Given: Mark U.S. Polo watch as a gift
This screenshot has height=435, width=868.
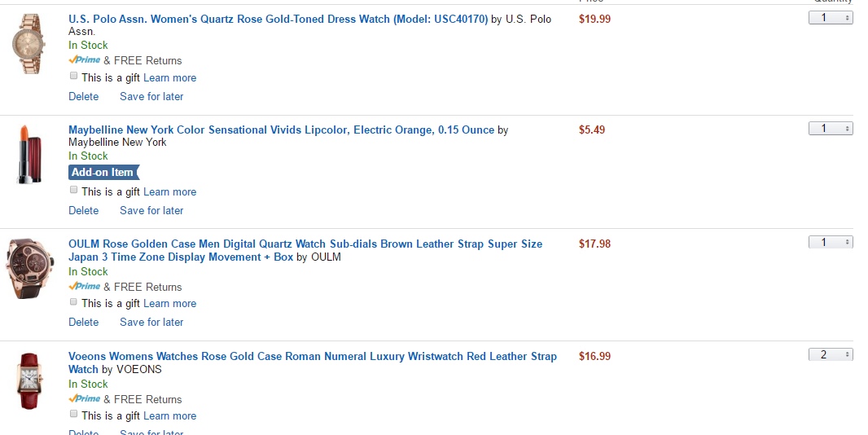Looking at the screenshot, I should [74, 77].
